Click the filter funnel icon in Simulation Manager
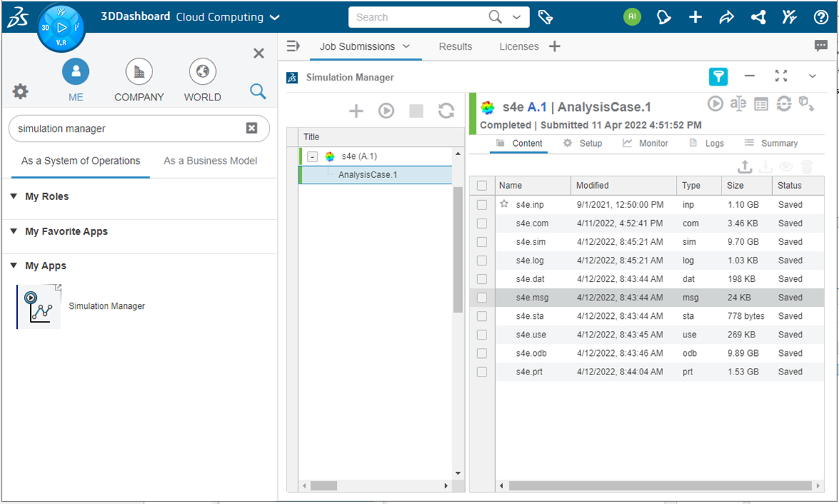This screenshot has width=839, height=504. click(718, 77)
